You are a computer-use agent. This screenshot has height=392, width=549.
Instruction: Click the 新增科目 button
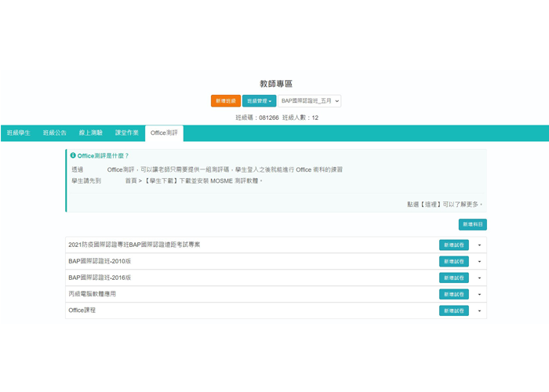tap(472, 224)
